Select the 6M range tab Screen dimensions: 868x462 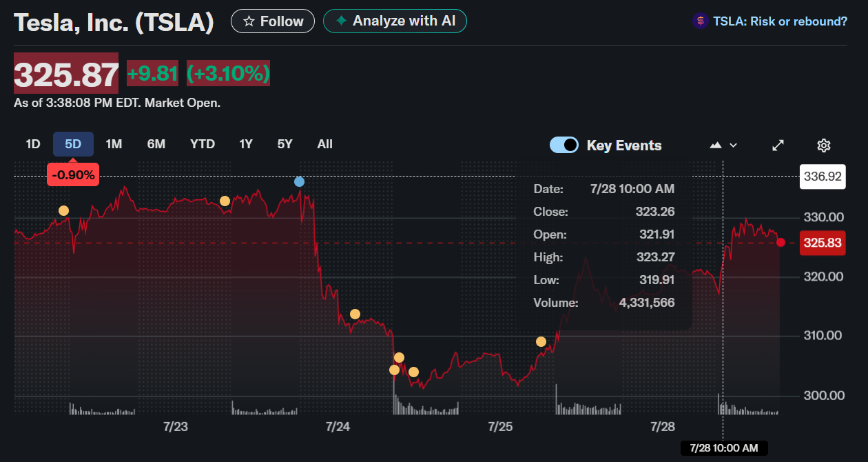pos(156,144)
